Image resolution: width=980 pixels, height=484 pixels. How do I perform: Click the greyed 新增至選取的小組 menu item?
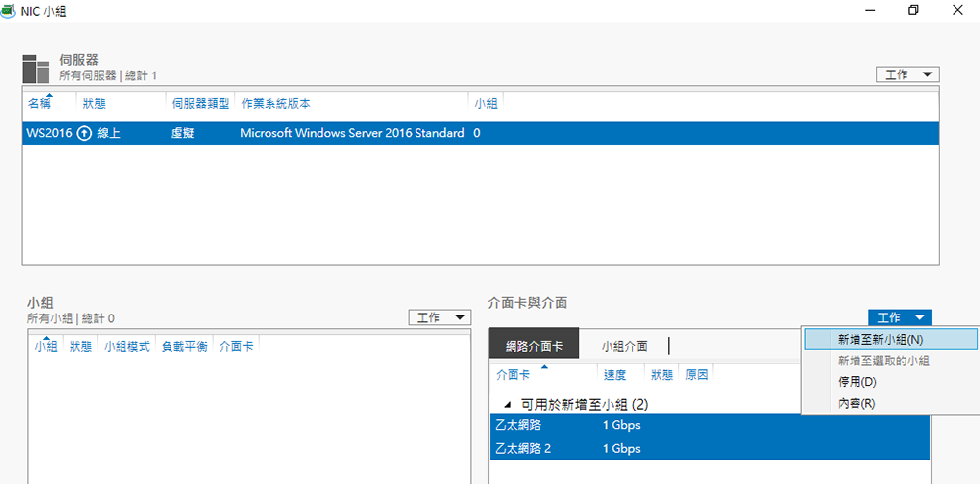(x=890, y=361)
